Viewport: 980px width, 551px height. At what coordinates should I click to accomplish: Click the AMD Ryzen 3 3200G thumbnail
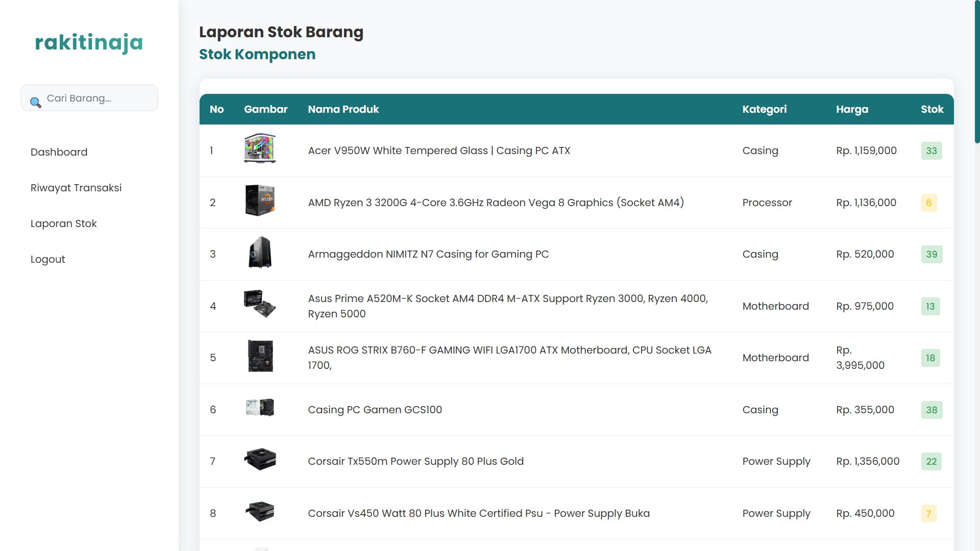260,201
